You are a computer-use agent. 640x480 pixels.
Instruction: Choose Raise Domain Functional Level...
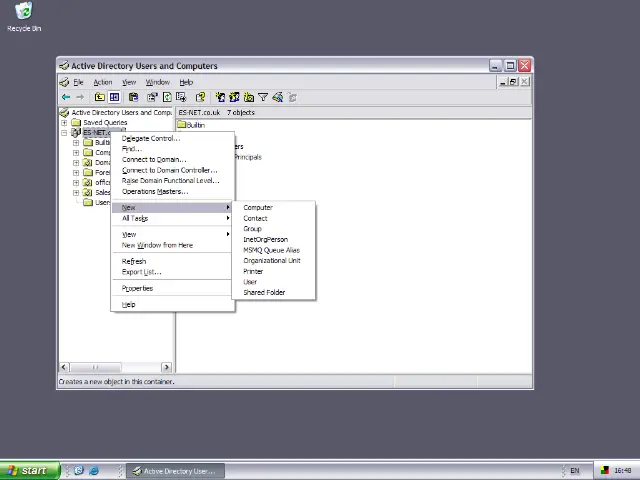(x=173, y=181)
